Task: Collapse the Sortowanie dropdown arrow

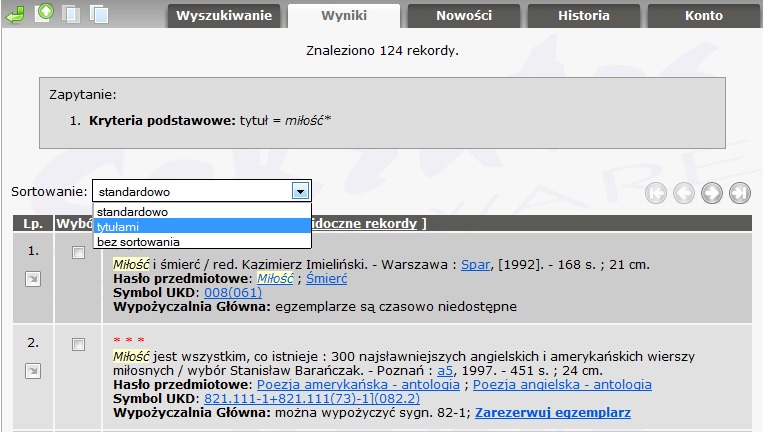Action: pos(300,191)
